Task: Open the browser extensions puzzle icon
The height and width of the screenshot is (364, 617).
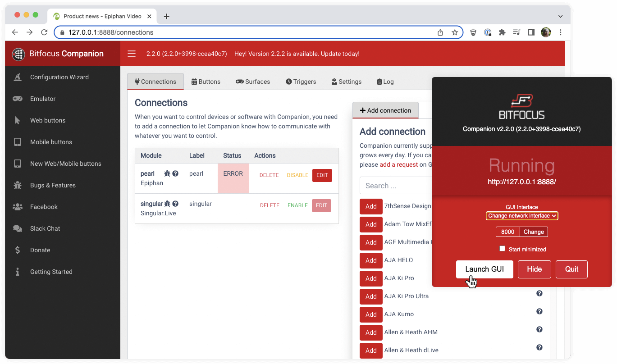Action: (x=502, y=32)
